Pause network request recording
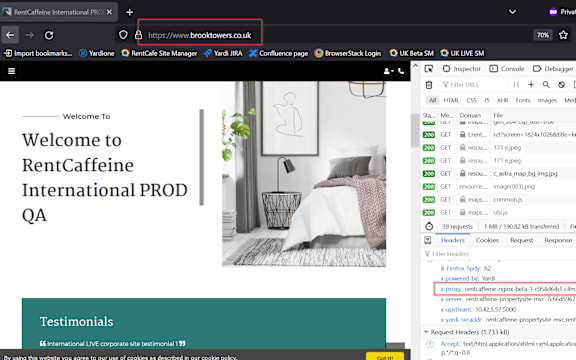This screenshot has height=360, width=576. click(x=516, y=85)
